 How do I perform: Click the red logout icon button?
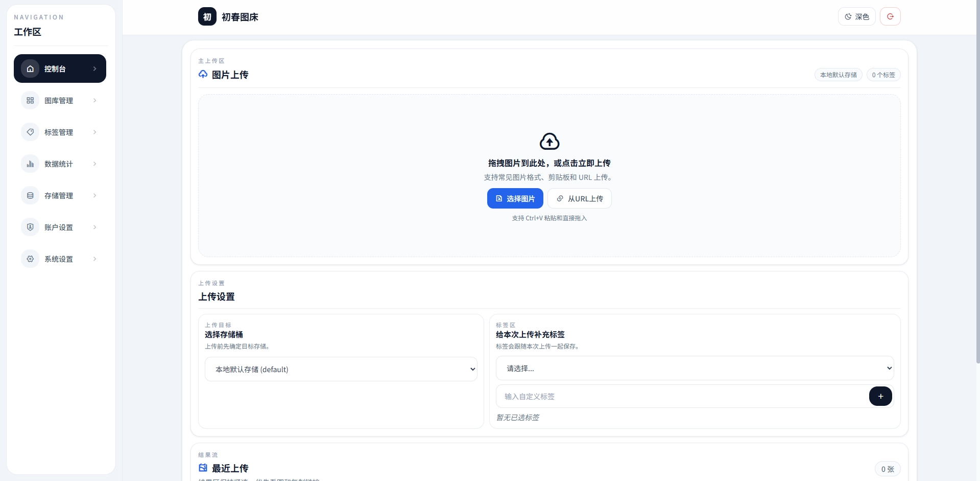[890, 16]
